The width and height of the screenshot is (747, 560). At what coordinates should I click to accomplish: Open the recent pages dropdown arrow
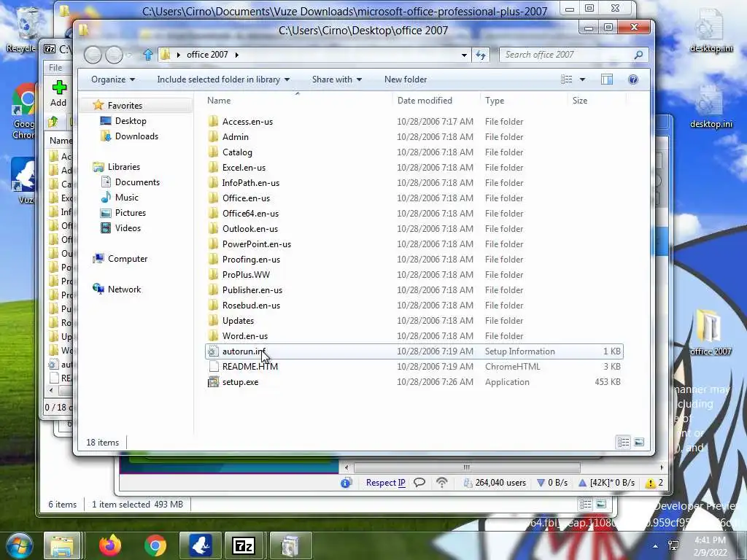[x=129, y=55]
